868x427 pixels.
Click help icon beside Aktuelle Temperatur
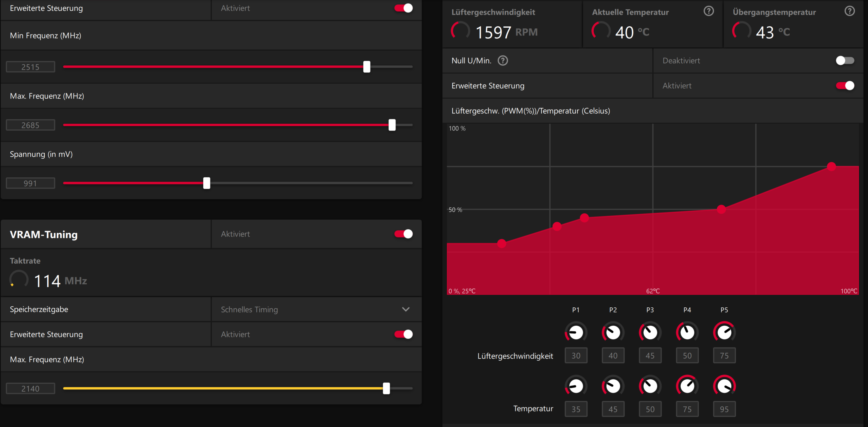[708, 11]
